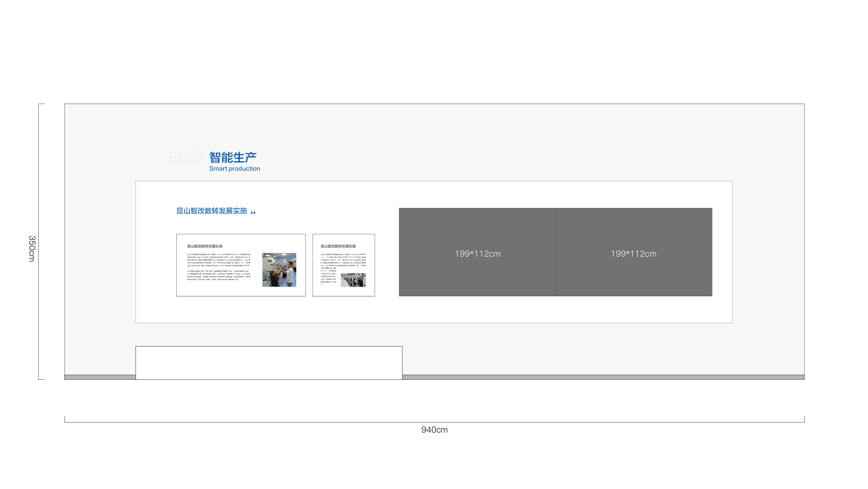Click the production line machines photo
The width and height of the screenshot is (868, 489).
pyautogui.click(x=353, y=280)
